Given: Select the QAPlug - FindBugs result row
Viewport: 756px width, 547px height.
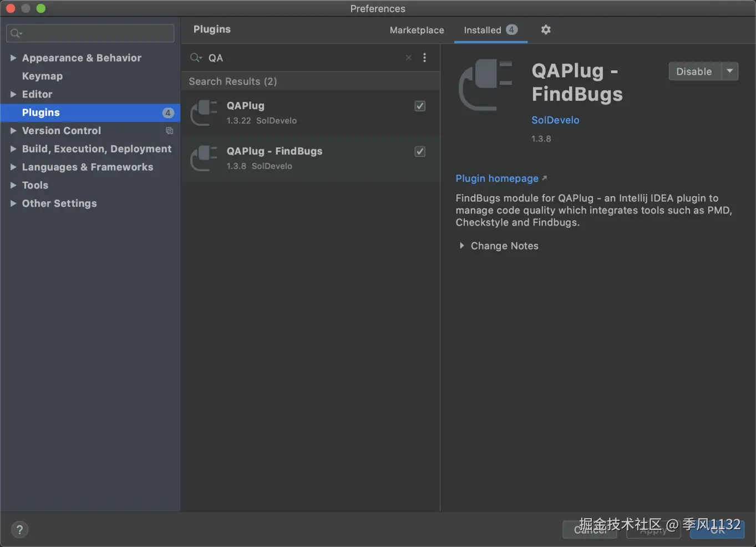Looking at the screenshot, I should 311,159.
